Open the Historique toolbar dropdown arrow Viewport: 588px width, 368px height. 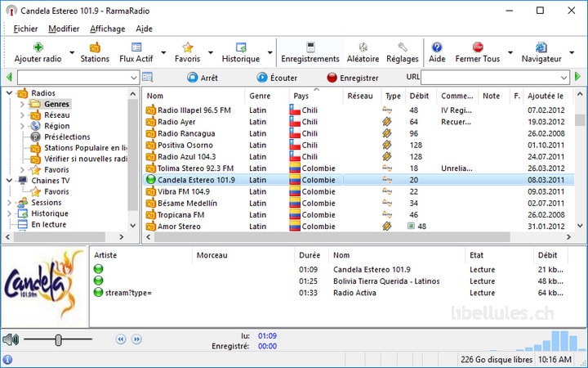pyautogui.click(x=270, y=52)
